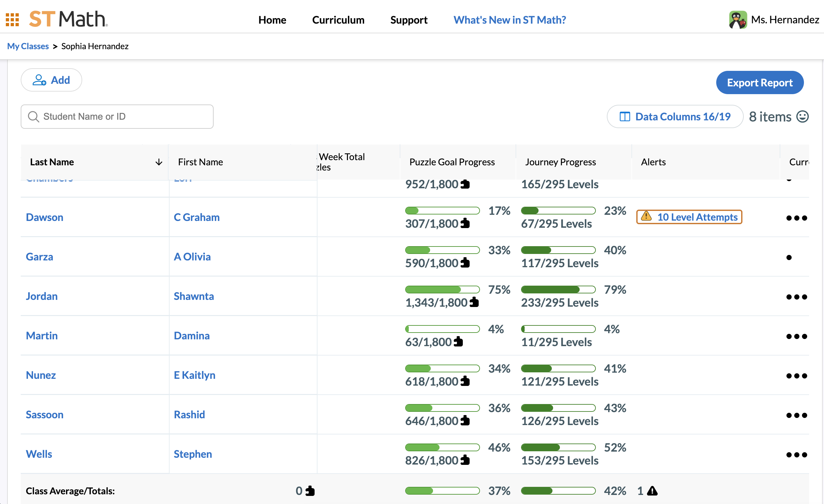Click the magnifier icon in student search box
The width and height of the screenshot is (824, 504).
[x=33, y=117]
